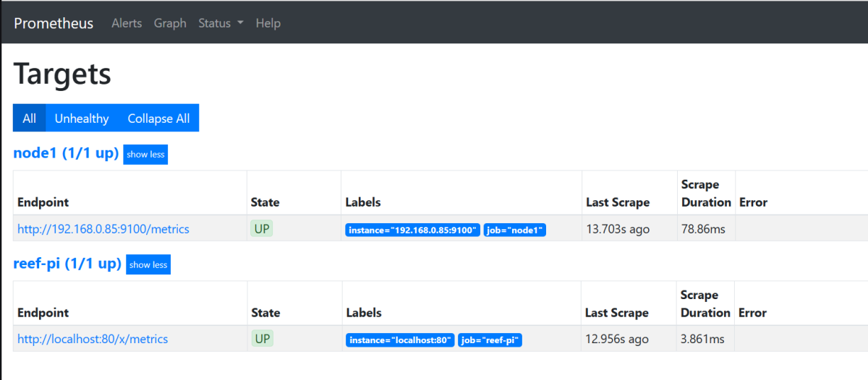Click the instance="192.168.0.85:9100" label badge
This screenshot has width=868, height=380.
[413, 230]
